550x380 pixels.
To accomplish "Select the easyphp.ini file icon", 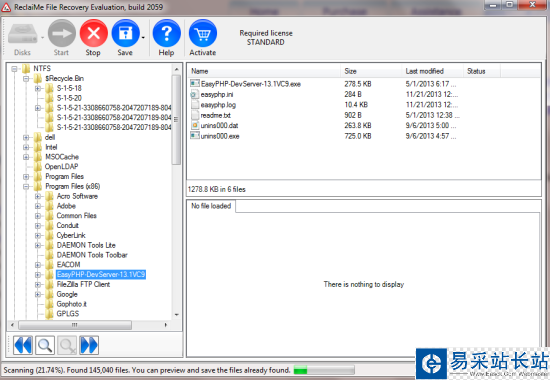I will tap(195, 94).
